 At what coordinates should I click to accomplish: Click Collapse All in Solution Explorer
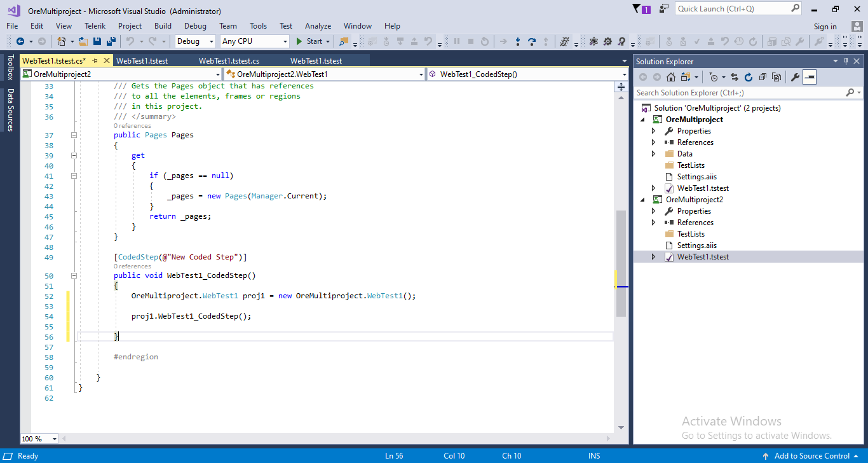pyautogui.click(x=762, y=77)
